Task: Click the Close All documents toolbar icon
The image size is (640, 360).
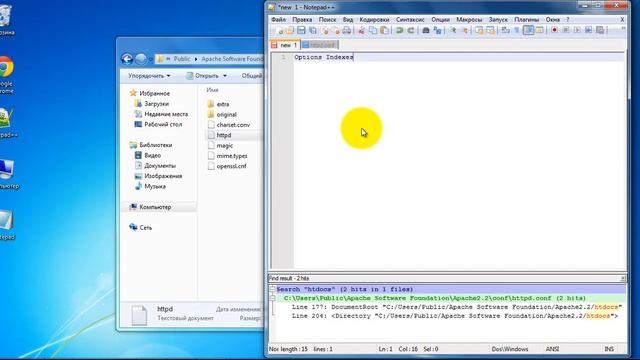Action: pyautogui.click(x=336, y=30)
